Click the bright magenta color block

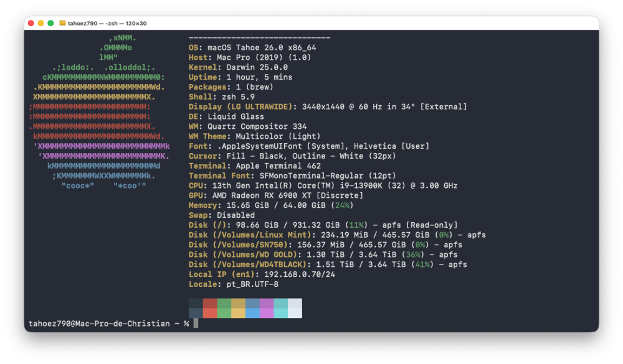[x=267, y=313]
